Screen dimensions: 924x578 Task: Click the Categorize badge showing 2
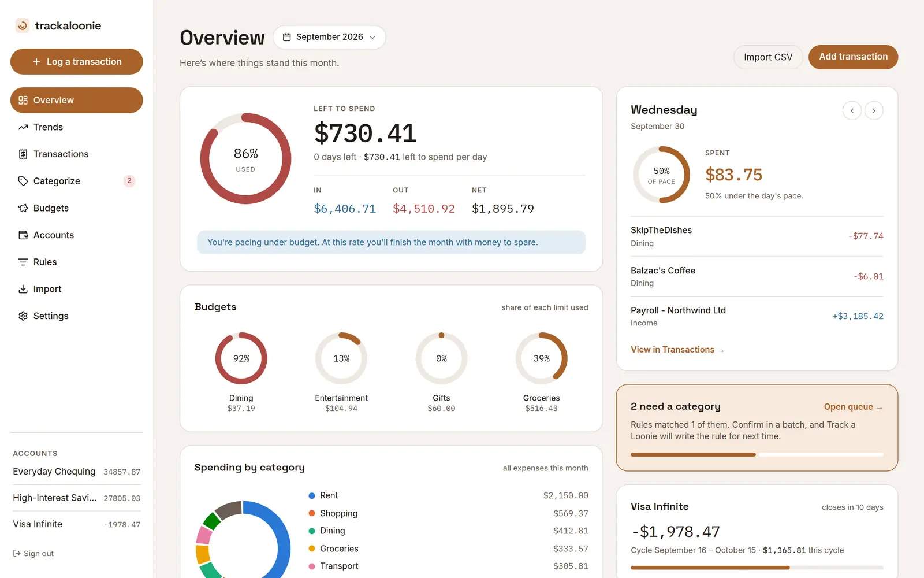pos(129,181)
